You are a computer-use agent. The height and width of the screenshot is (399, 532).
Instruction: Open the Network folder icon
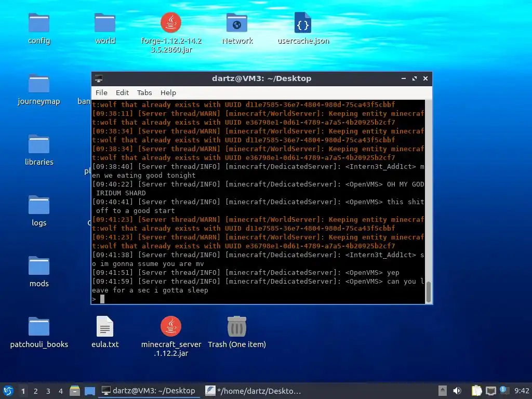(237, 23)
